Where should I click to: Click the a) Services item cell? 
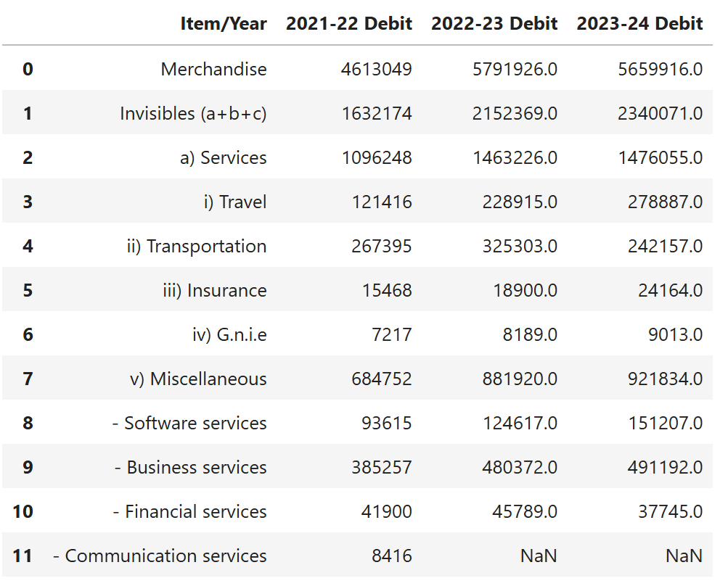click(223, 158)
